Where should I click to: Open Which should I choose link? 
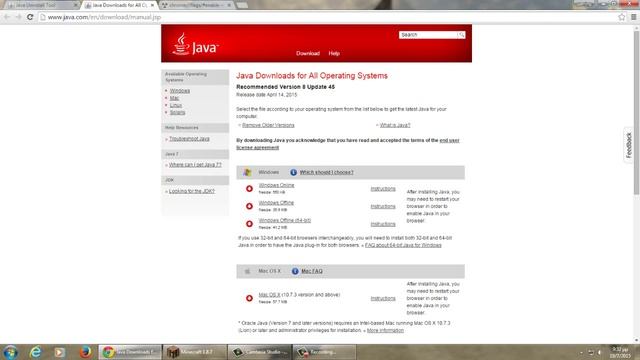pos(327,172)
